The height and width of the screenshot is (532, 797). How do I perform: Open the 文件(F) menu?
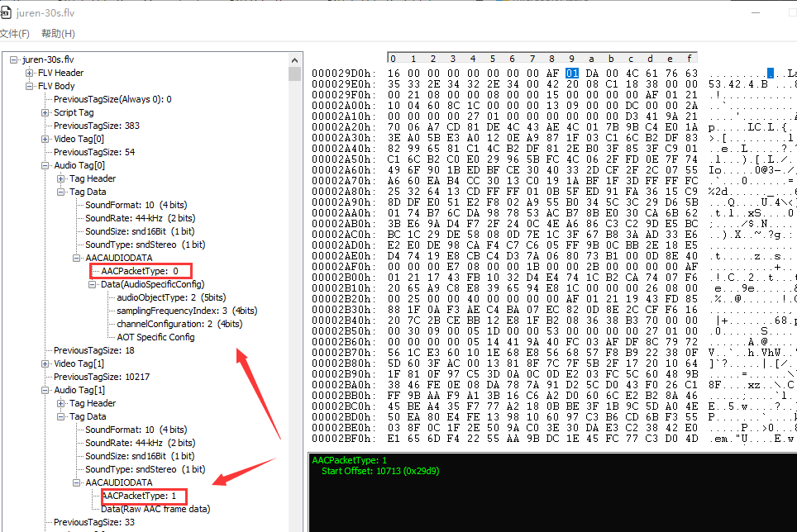(14, 34)
